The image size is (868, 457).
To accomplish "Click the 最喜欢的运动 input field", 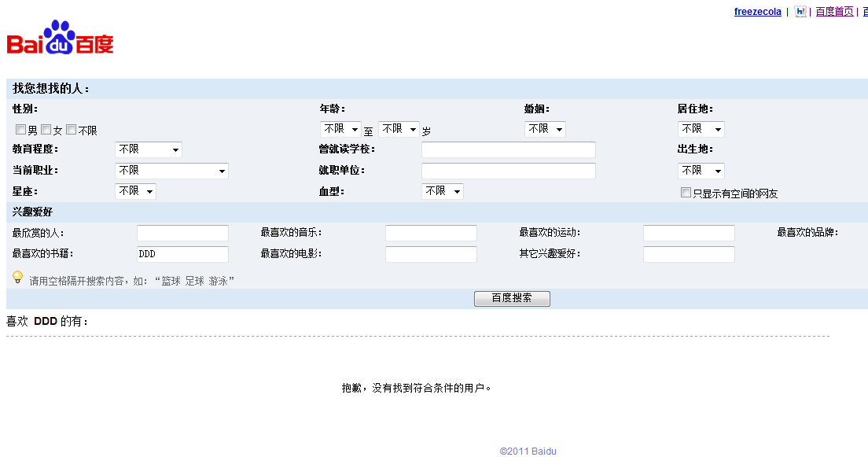I will point(689,233).
